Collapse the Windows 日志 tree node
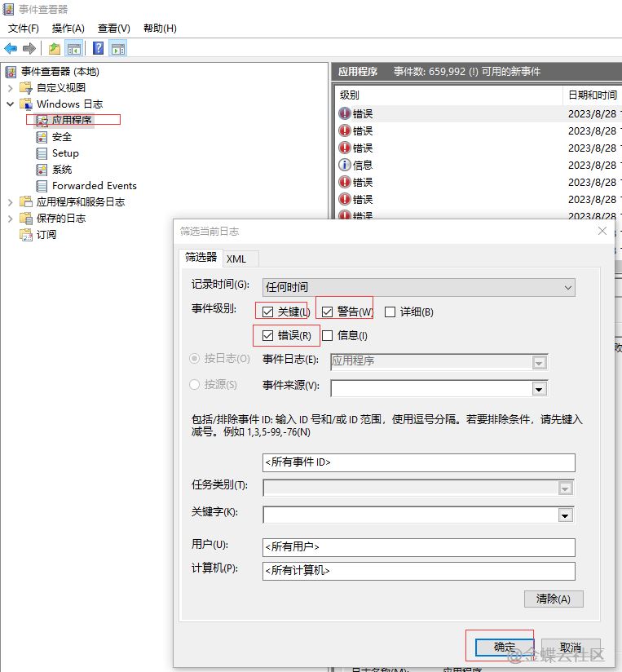The height and width of the screenshot is (672, 622). [11, 104]
